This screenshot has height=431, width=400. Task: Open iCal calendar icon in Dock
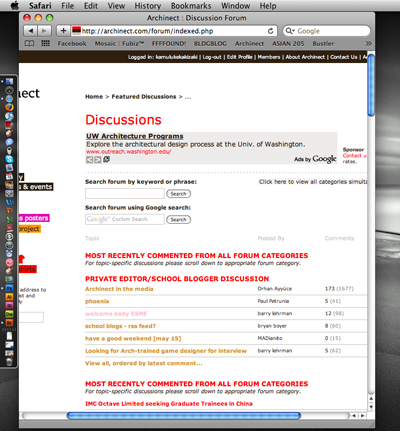click(x=9, y=176)
